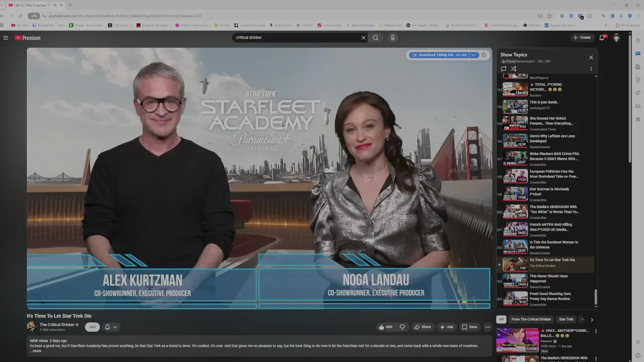Clear the search box with X
The image size is (644, 362).
click(x=363, y=38)
